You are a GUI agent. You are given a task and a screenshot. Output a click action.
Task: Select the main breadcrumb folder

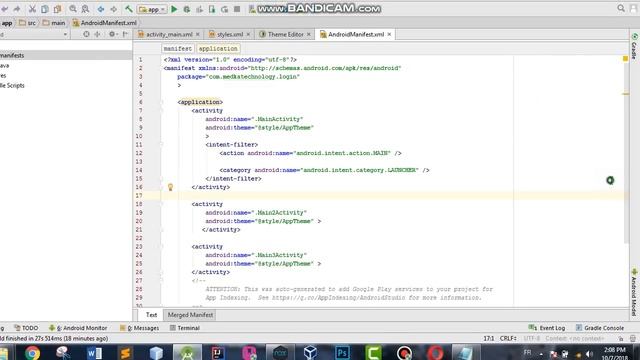click(x=54, y=23)
